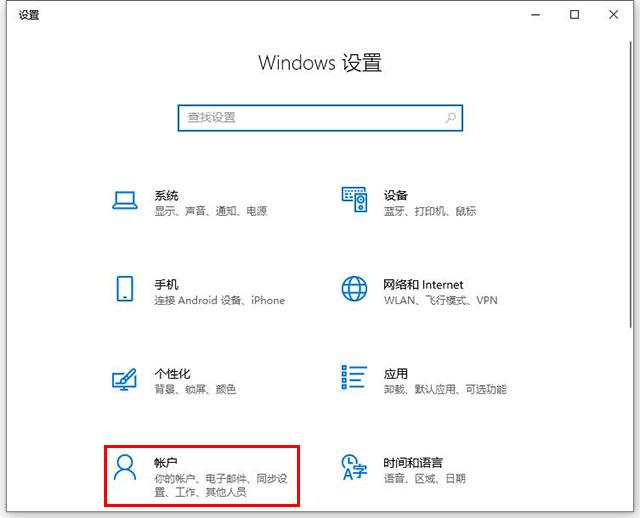
Task: Maximize the 设置 window
Action: 574,15
